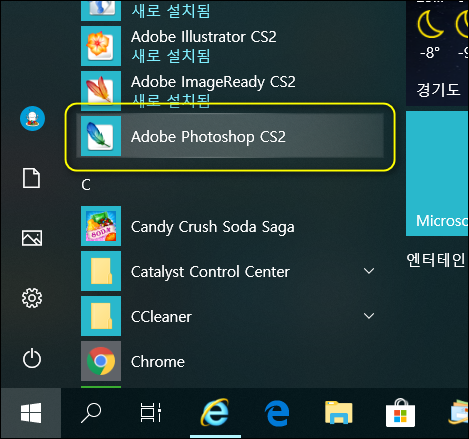Select the Adobe ImageReady CS2 label
This screenshot has width=469, height=439.
coord(213,82)
